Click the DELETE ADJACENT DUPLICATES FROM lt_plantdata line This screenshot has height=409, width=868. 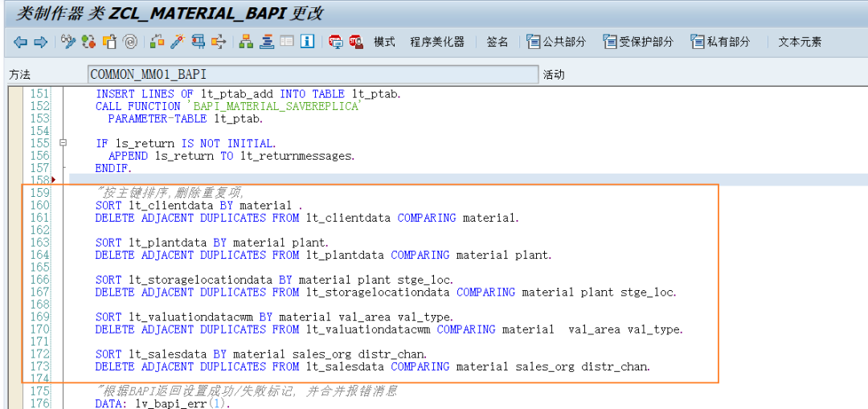(x=323, y=255)
